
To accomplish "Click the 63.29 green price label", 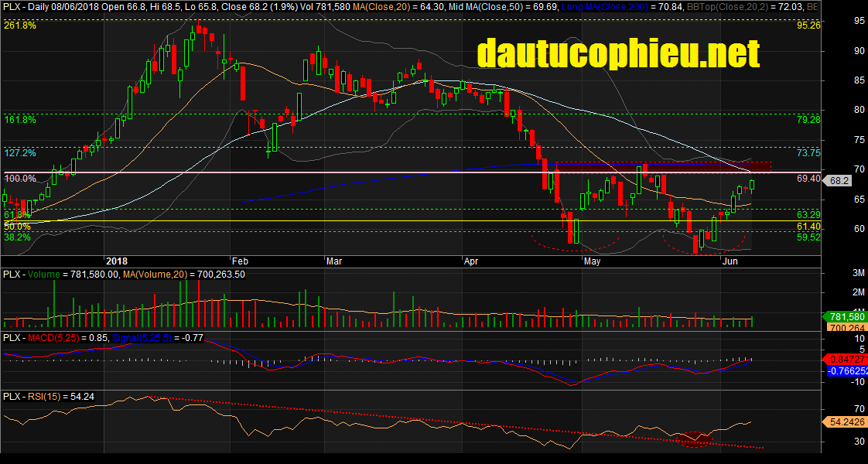I will coord(808,213).
